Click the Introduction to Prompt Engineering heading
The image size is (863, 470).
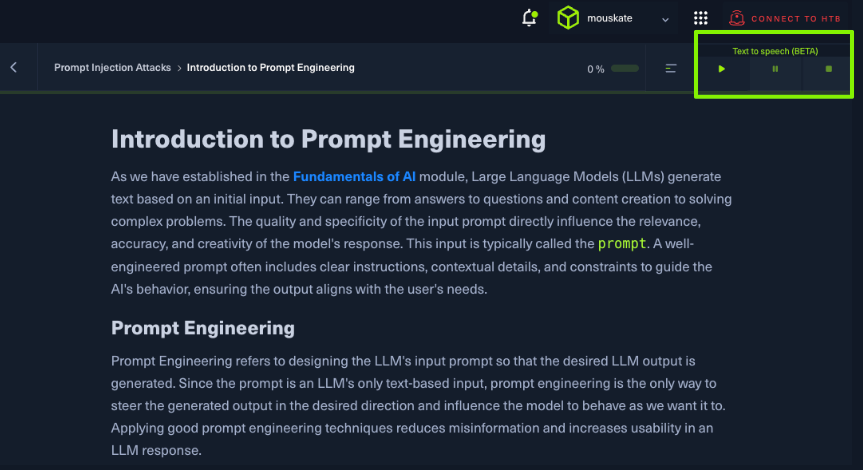point(328,139)
